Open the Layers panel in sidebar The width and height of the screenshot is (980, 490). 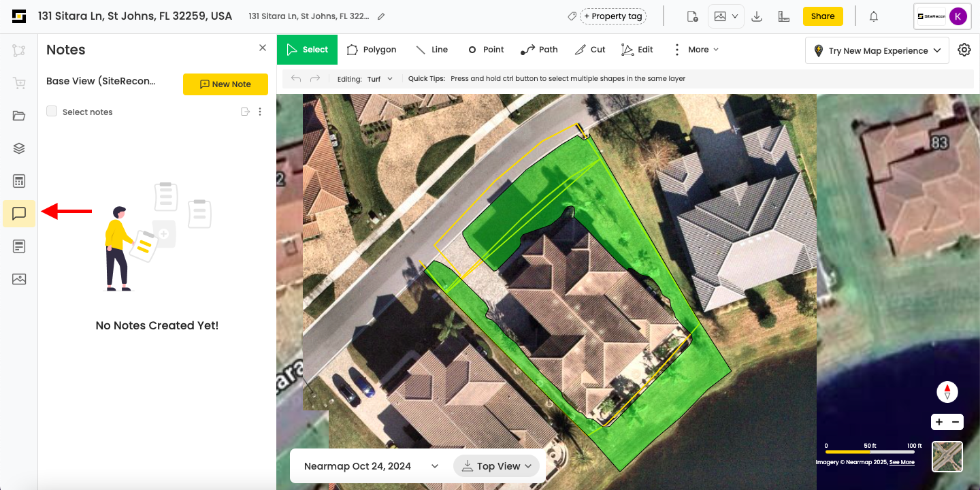pos(19,148)
